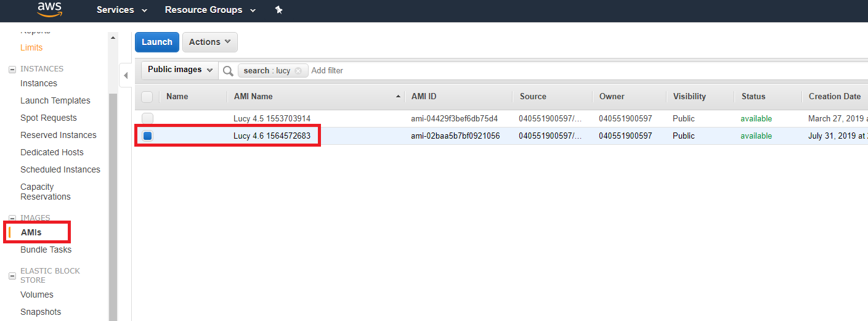Click the Launch button
Image resolution: width=868 pixels, height=321 pixels.
click(x=157, y=42)
